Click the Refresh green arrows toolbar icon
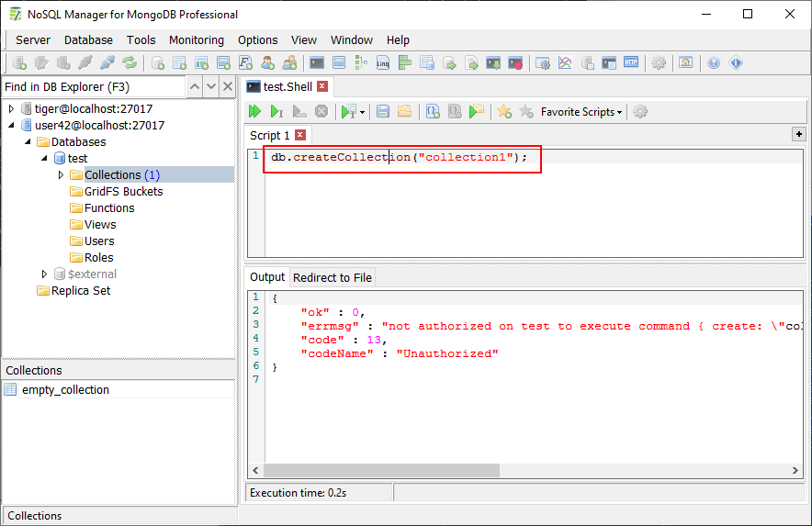This screenshot has width=812, height=526. [x=130, y=63]
